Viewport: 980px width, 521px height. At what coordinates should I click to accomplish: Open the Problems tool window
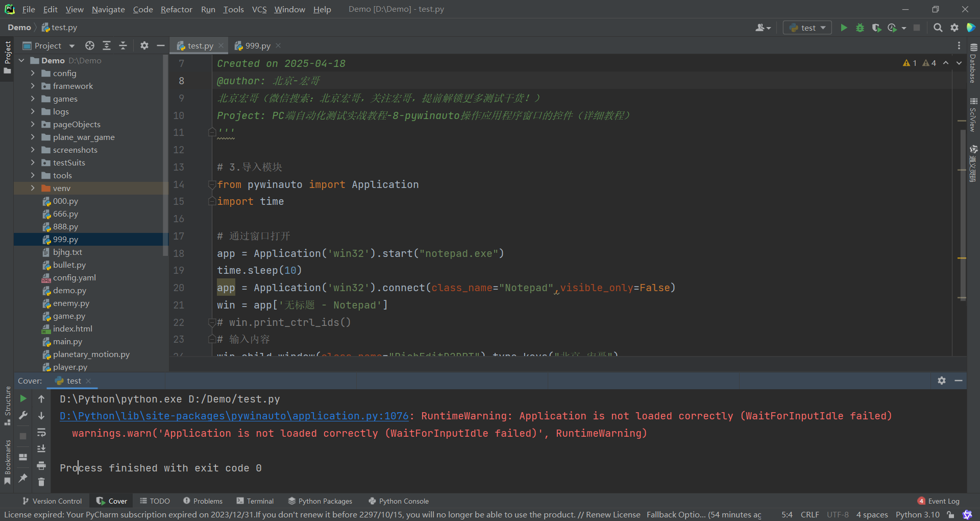203,501
